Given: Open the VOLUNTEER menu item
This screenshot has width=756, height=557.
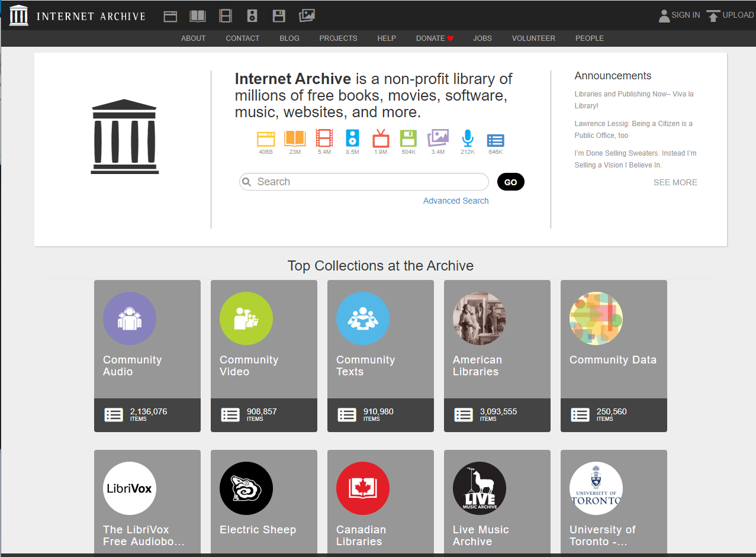Looking at the screenshot, I should tap(533, 38).
